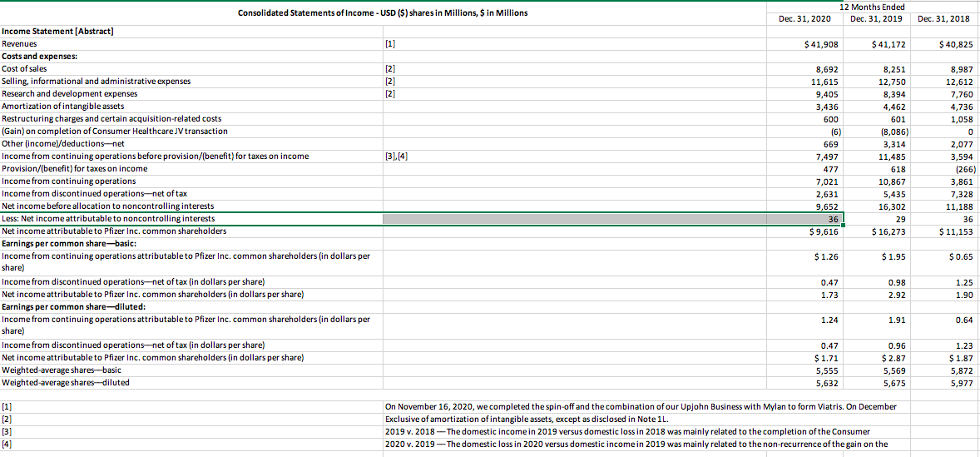Select 'Amortization of intangible assets' label
980x457 pixels.
click(63, 107)
